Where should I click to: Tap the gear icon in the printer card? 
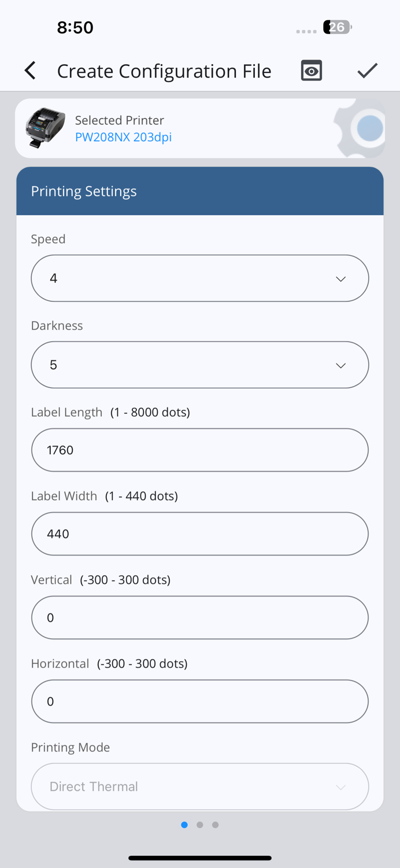[362, 128]
